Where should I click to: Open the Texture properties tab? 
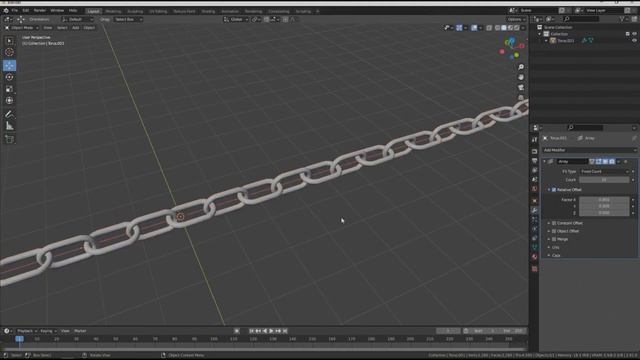535,269
